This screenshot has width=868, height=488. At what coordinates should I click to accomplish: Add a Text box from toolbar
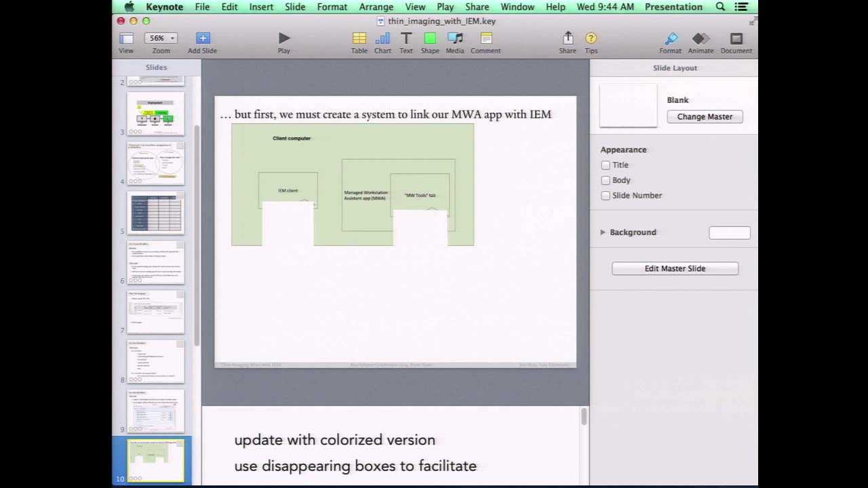click(406, 39)
